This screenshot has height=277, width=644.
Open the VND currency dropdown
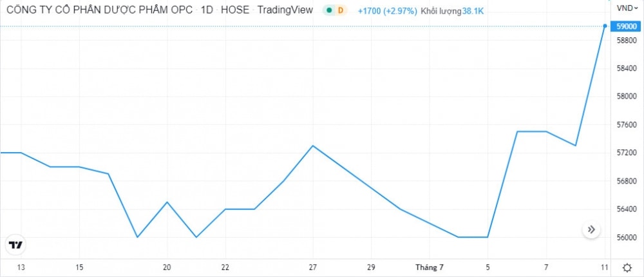[627, 8]
